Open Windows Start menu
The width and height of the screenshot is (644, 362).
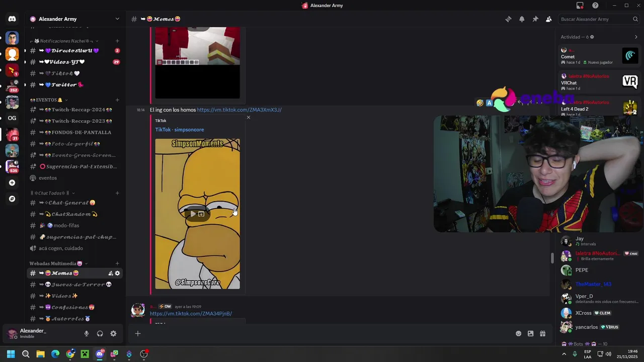click(11, 354)
